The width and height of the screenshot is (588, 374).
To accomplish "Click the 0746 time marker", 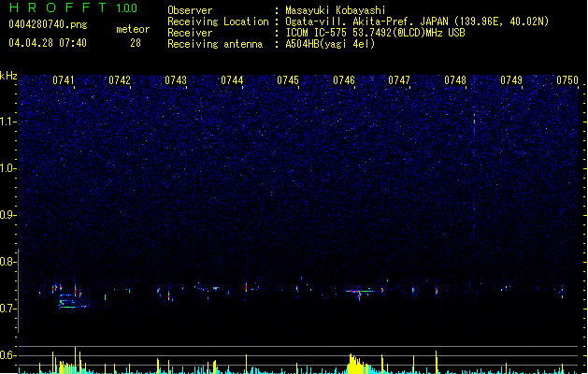I will click(344, 80).
